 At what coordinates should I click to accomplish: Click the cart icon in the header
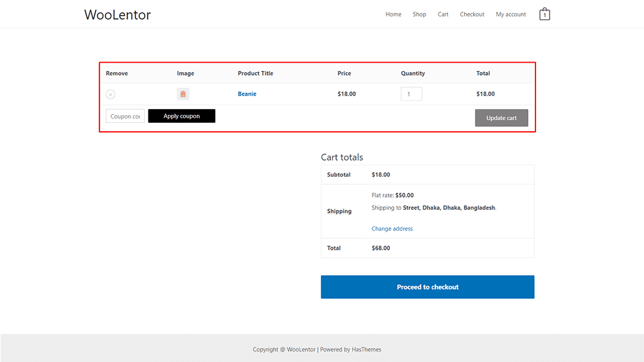click(x=544, y=13)
